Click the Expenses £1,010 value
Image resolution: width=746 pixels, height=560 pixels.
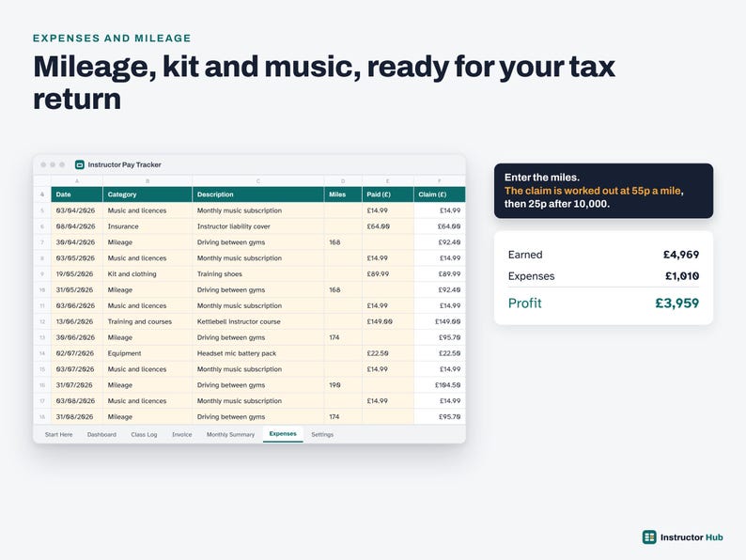tap(682, 276)
